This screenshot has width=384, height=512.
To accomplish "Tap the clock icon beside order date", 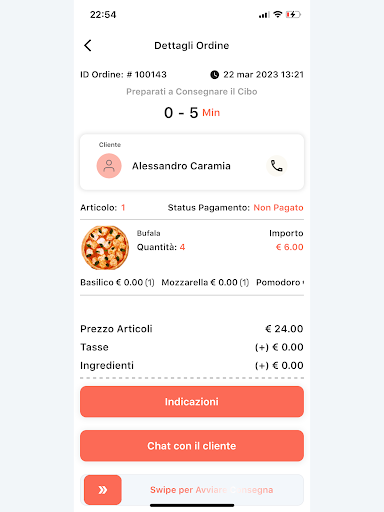I will tap(215, 75).
